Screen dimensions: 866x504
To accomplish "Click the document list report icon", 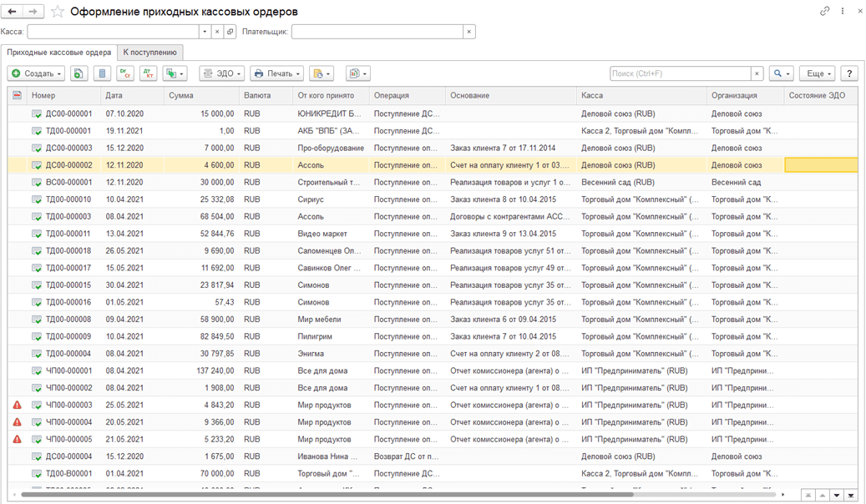I will tap(102, 73).
